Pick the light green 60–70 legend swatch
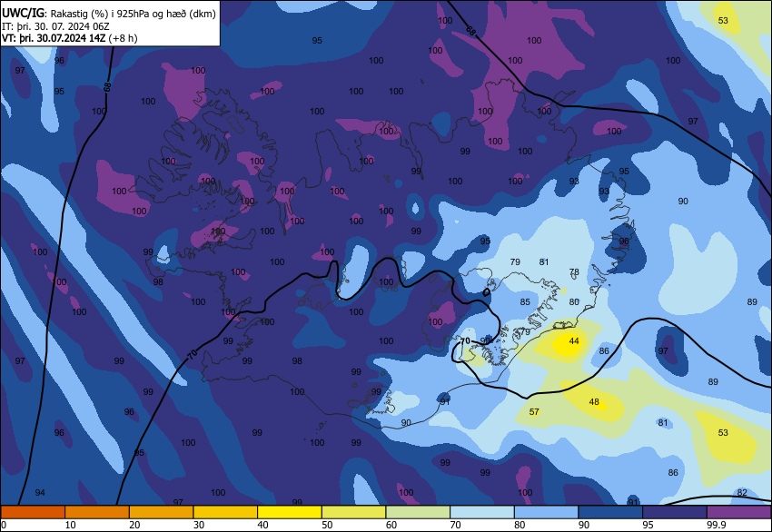 [418, 512]
